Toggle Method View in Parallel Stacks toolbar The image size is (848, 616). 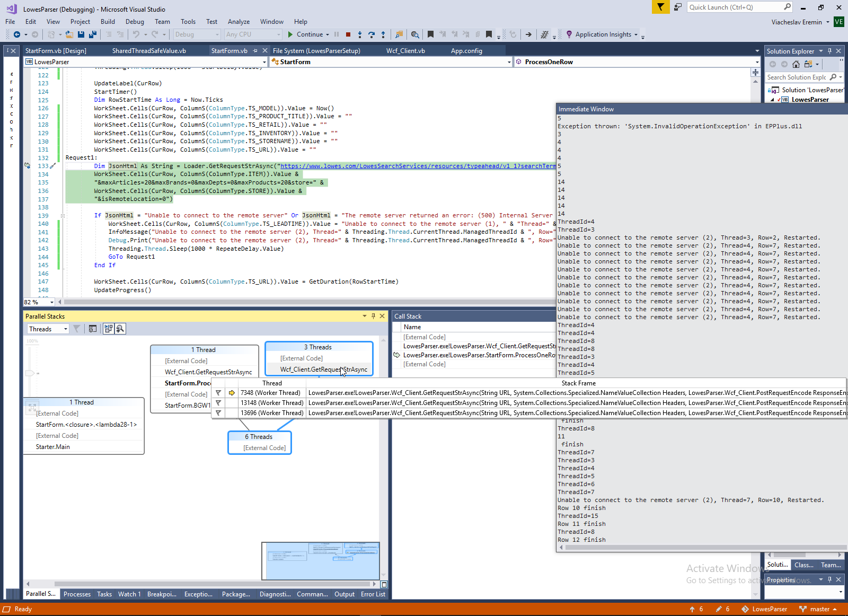[x=93, y=329]
